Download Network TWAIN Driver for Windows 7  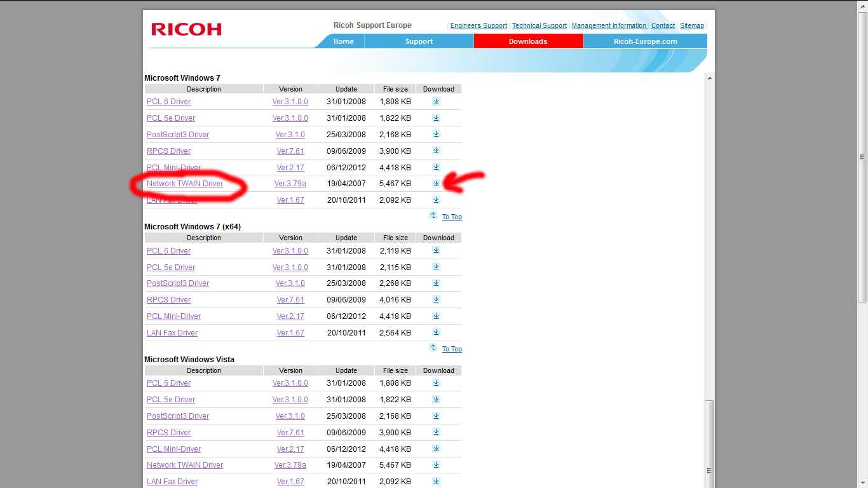[436, 184]
